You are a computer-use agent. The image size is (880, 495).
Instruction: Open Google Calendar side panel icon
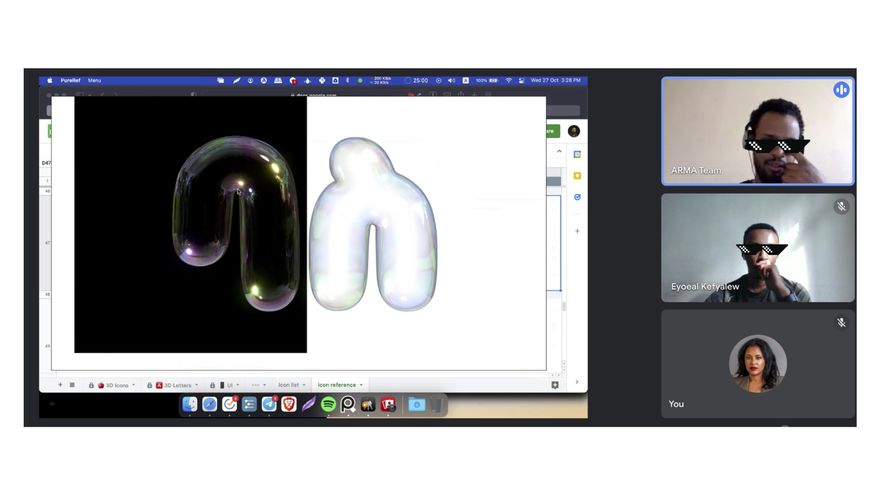(x=577, y=154)
